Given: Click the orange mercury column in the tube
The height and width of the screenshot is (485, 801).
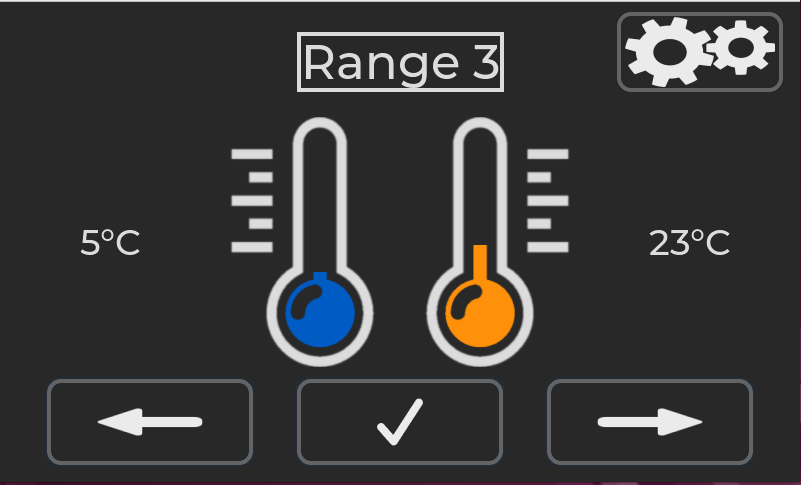Looking at the screenshot, I should tap(480, 263).
